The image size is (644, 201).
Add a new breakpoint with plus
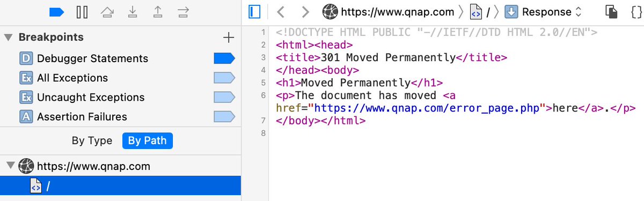[229, 38]
